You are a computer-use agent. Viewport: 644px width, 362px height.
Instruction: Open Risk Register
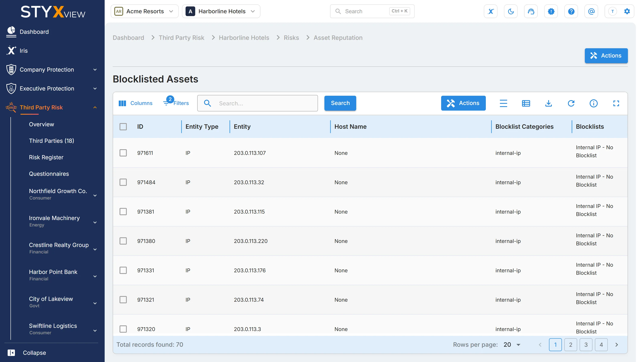46,157
